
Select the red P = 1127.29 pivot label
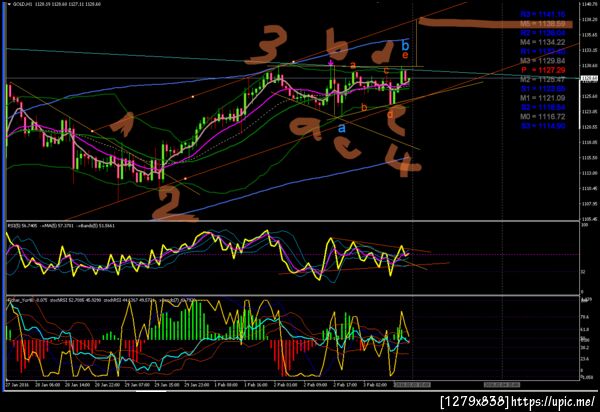[x=543, y=70]
